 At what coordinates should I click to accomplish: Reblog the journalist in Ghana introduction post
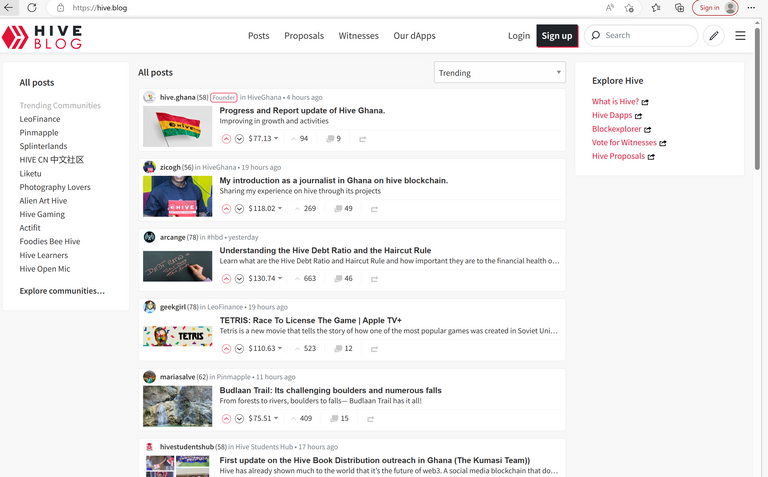coord(374,210)
